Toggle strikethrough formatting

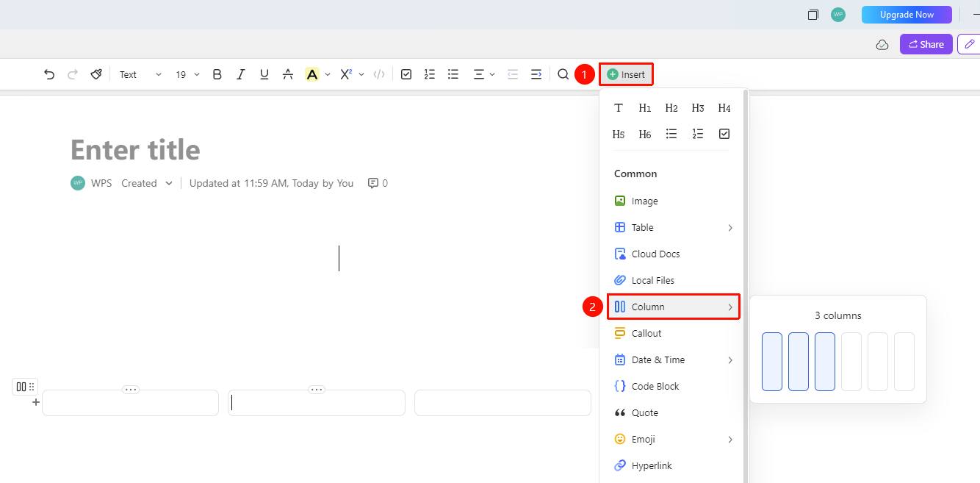(288, 74)
